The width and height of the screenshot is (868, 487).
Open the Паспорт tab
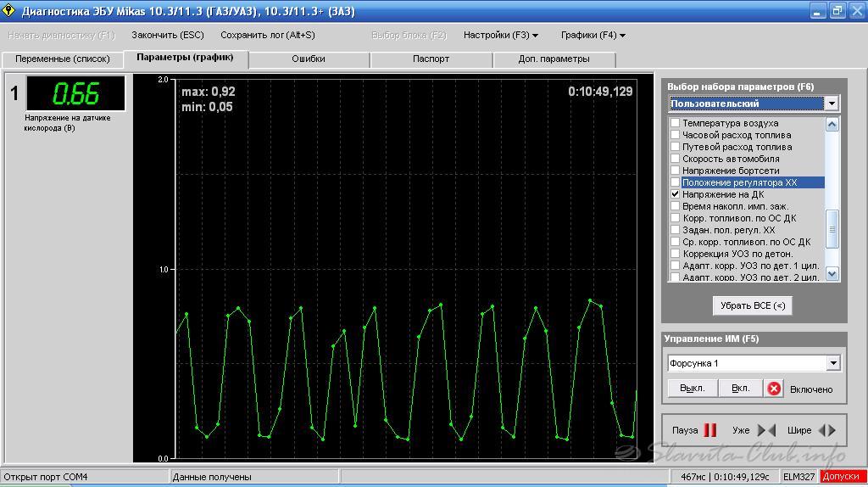click(431, 59)
